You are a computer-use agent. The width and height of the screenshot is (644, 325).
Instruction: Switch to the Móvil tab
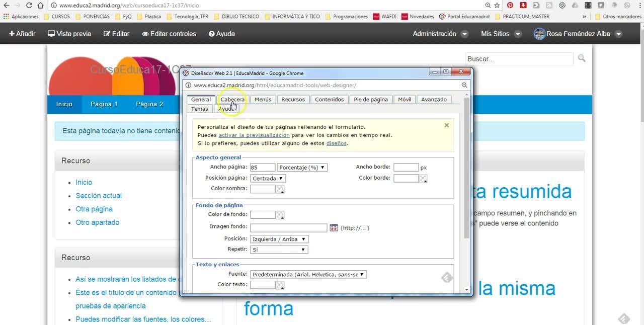point(405,100)
